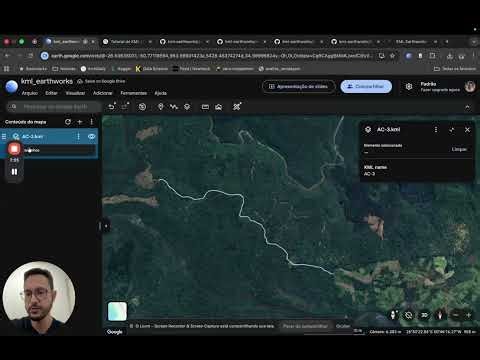Click the blue share button
This screenshot has height=360, width=480.
366,86
